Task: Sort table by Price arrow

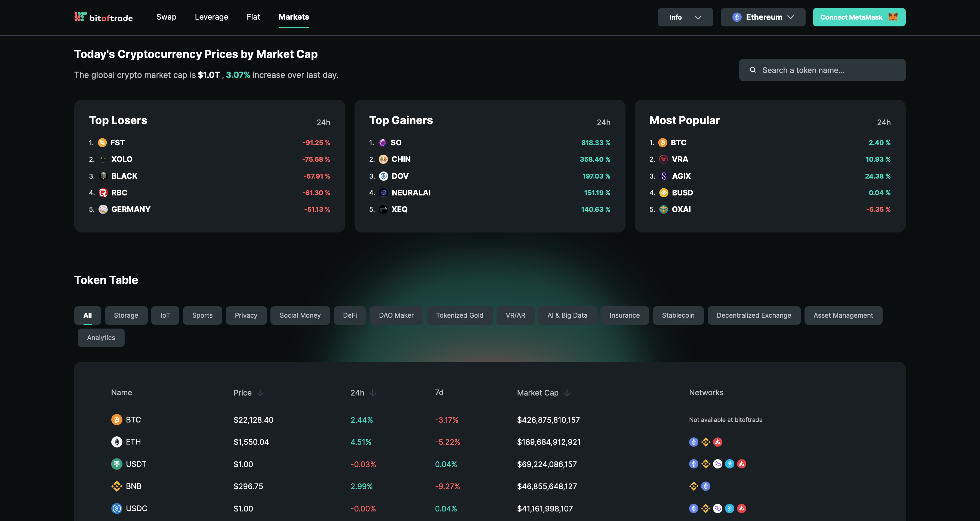Action: point(260,393)
